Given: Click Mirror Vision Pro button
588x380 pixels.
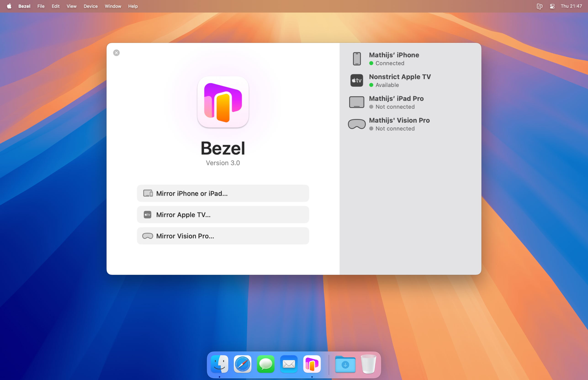Looking at the screenshot, I should point(223,236).
